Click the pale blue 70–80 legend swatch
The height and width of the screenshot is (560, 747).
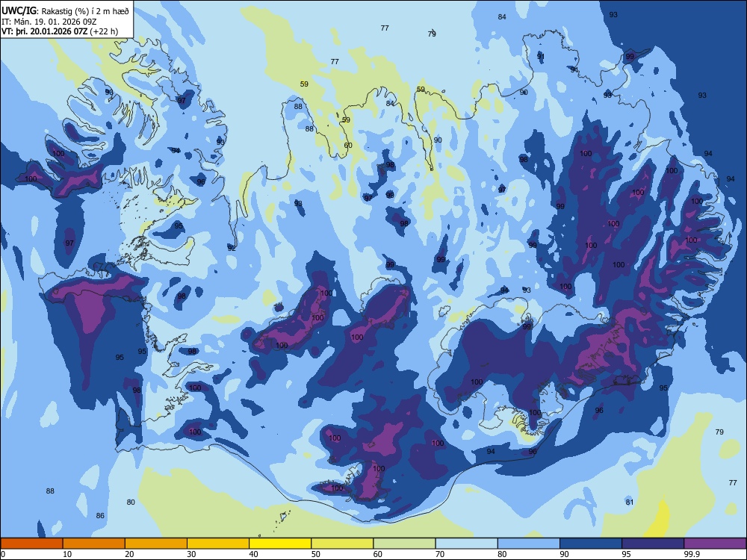(x=466, y=544)
